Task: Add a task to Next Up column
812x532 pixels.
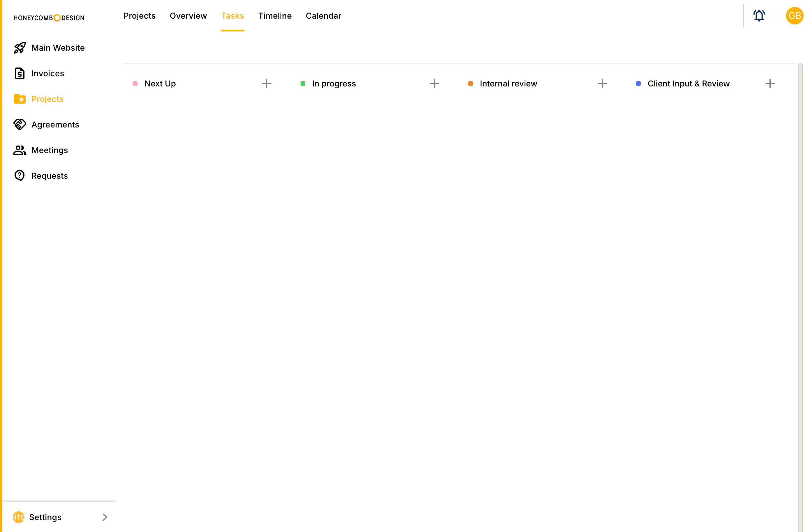Action: (267, 84)
